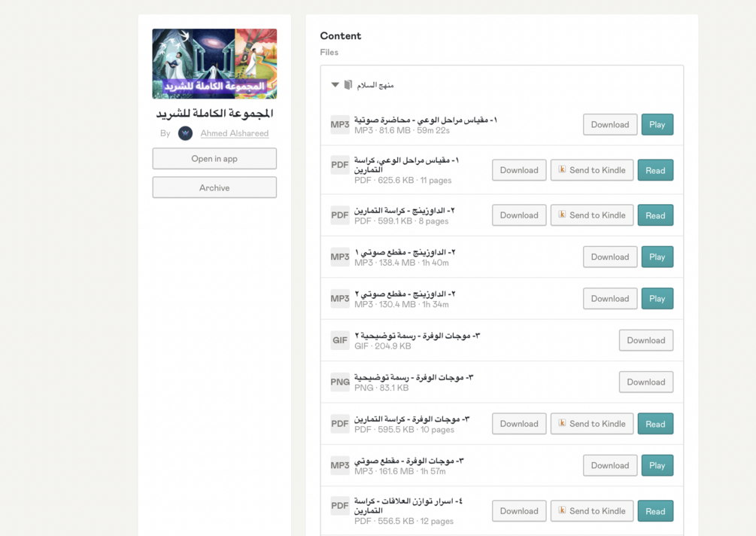Download the 595.5 KB PDF
Screen dimensions: 756x536
(519, 424)
